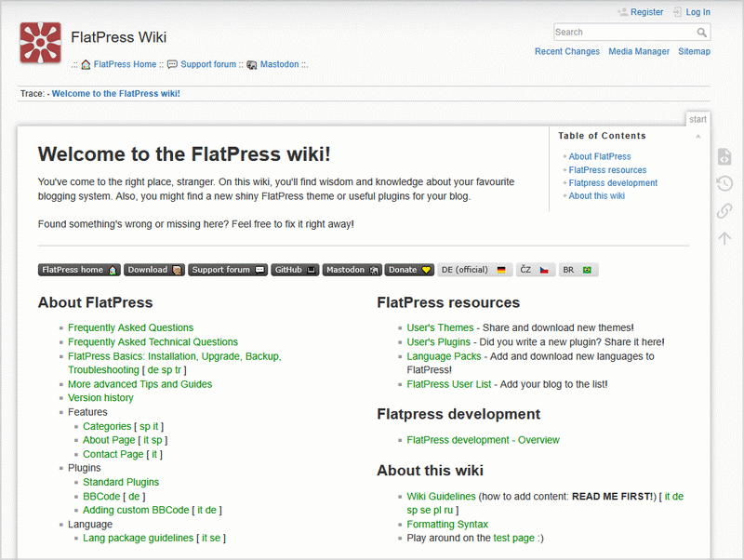
Task: Click the DE (official) flag badge
Action: (474, 270)
